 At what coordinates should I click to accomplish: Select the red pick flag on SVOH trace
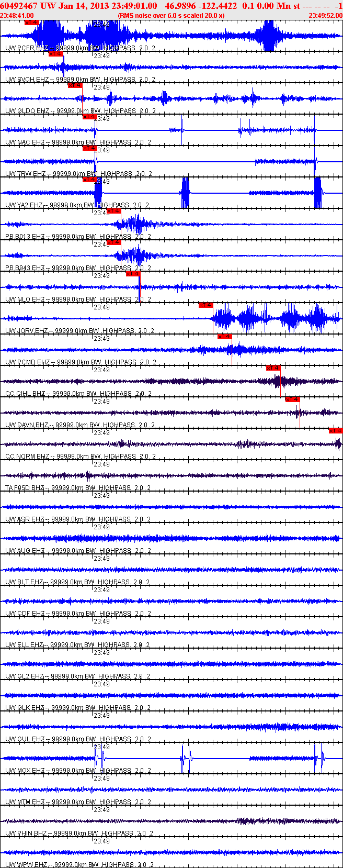click(x=55, y=54)
